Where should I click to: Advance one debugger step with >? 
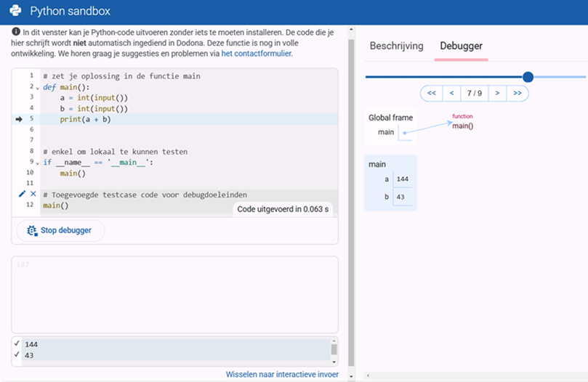[x=497, y=93]
